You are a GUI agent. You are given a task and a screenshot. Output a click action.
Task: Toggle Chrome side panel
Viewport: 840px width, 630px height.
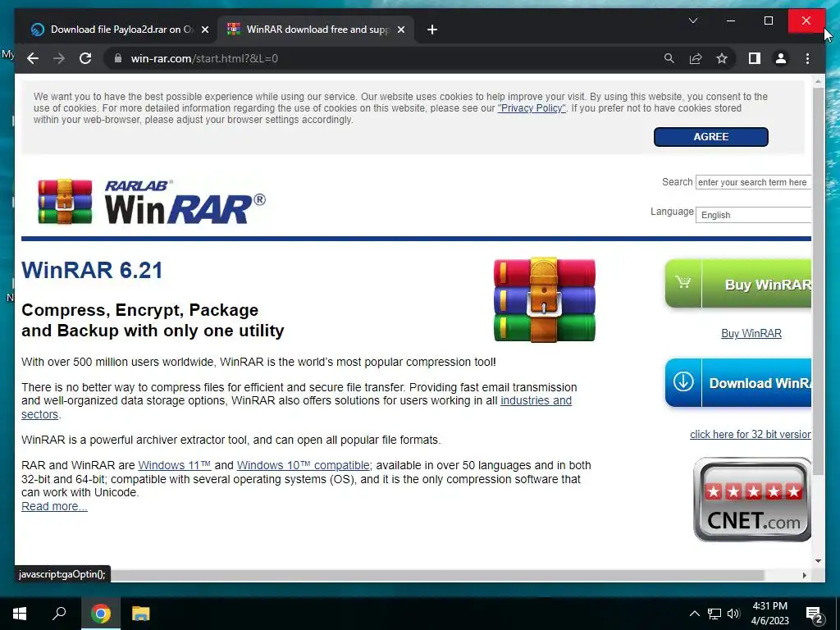coord(755,58)
